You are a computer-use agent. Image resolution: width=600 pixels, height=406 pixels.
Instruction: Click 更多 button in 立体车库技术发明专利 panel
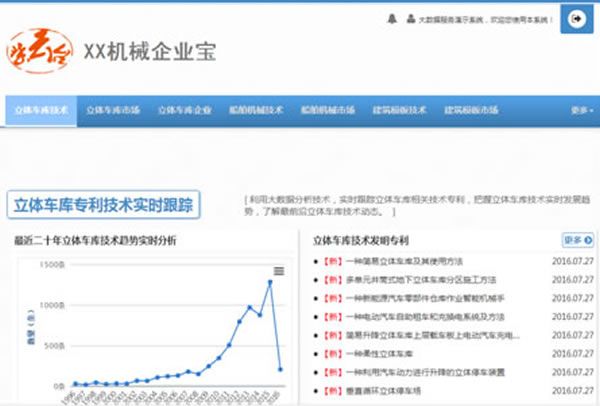[x=577, y=240]
